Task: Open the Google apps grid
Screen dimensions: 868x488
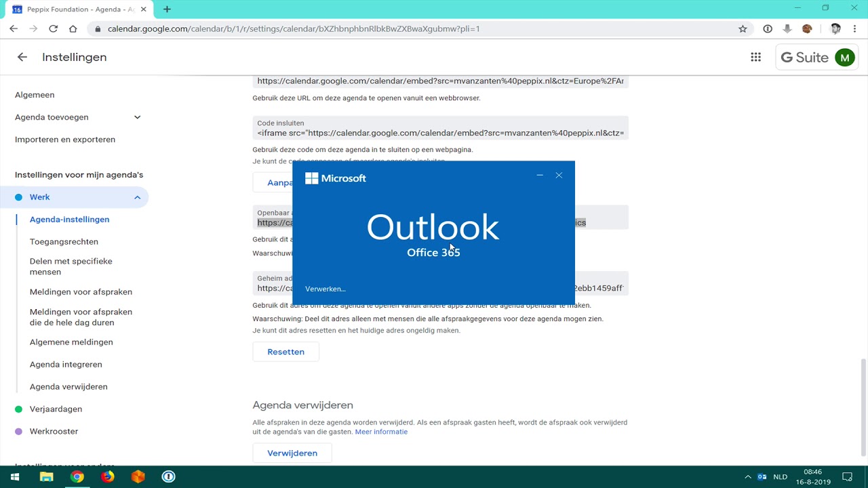Action: [x=755, y=58]
